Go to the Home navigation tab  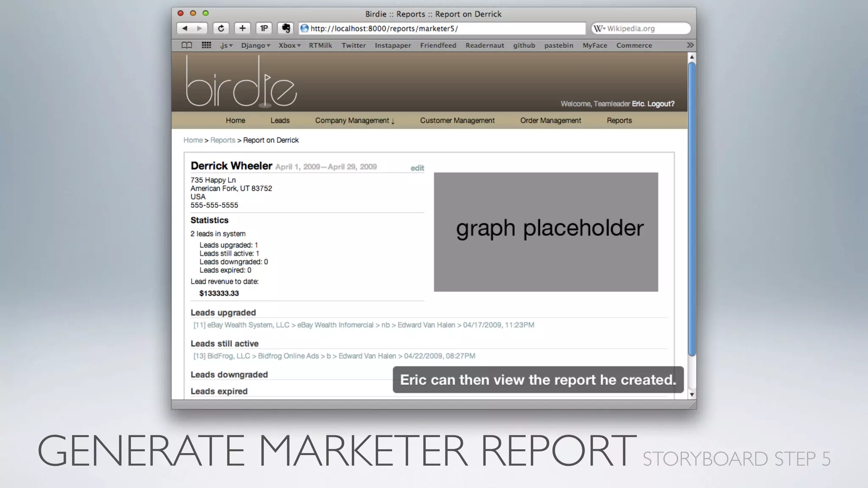pos(235,121)
